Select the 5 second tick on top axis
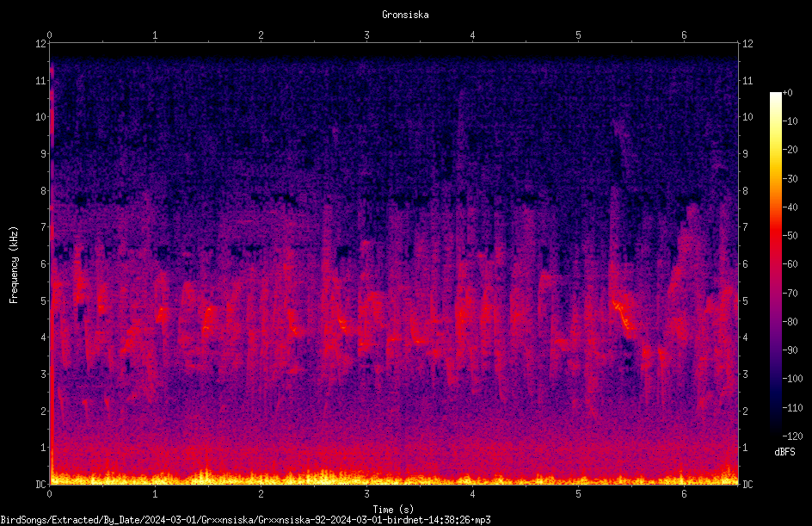 578,35
